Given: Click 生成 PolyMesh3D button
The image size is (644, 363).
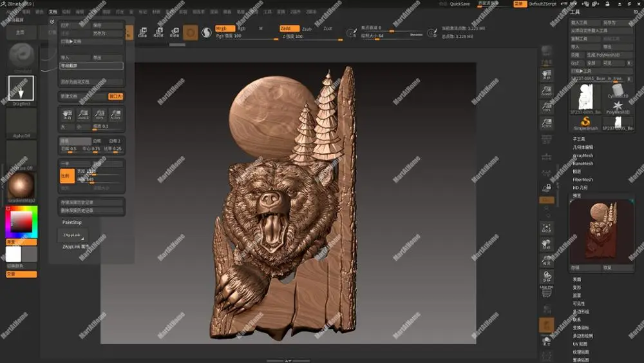Looking at the screenshot, I should tap(609, 55).
